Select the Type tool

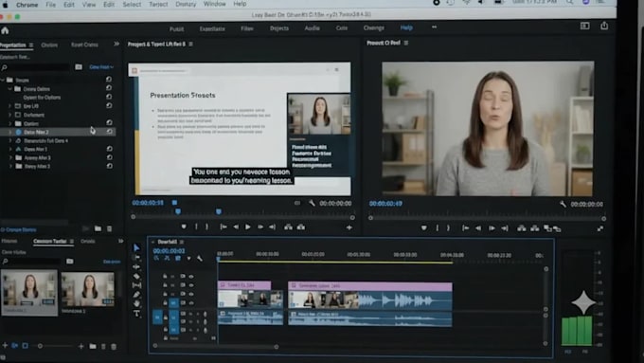136,314
